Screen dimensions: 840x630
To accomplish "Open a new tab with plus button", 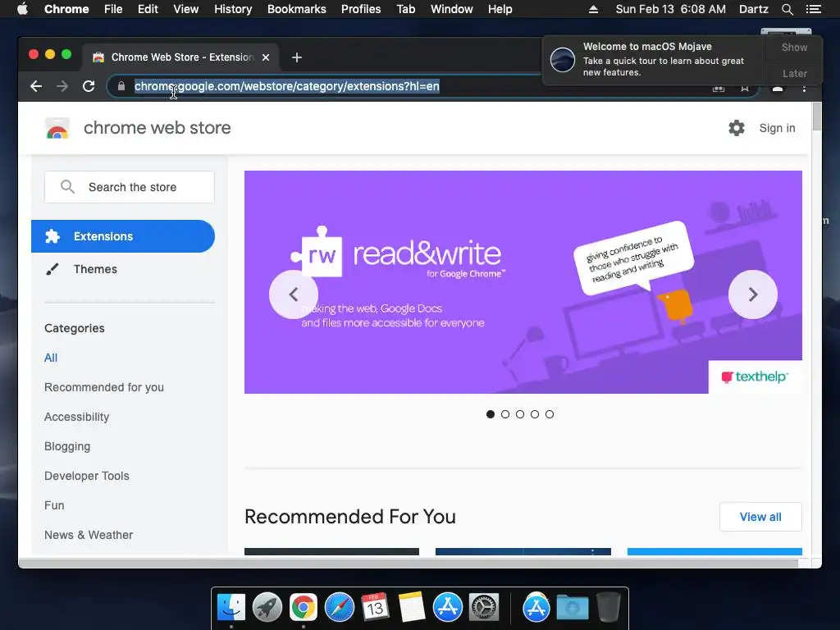I will pos(297,57).
